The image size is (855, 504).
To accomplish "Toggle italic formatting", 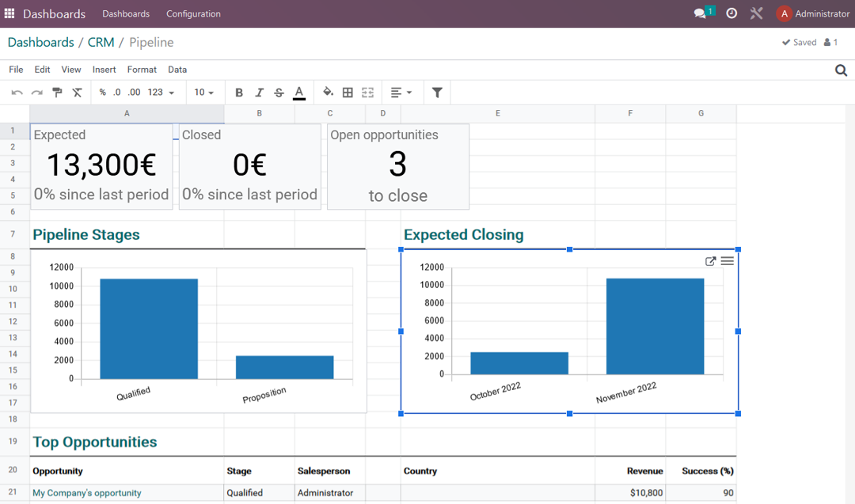I will pos(259,93).
